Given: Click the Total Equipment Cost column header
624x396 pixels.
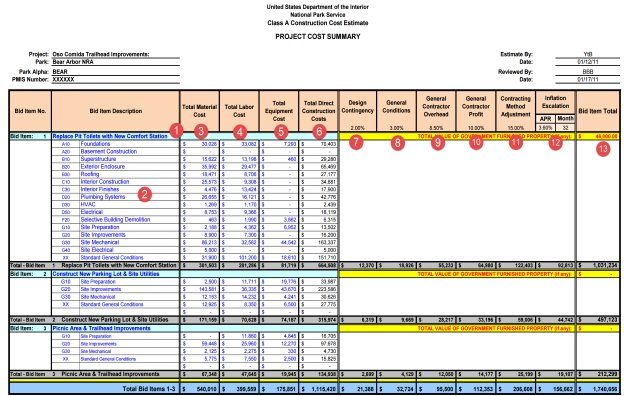Looking at the screenshot, I should click(279, 111).
